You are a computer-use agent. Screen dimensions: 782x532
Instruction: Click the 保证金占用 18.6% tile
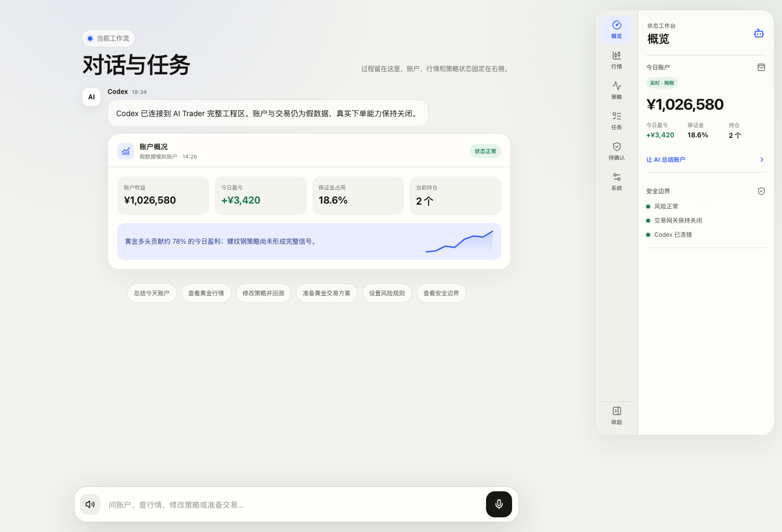coord(358,195)
